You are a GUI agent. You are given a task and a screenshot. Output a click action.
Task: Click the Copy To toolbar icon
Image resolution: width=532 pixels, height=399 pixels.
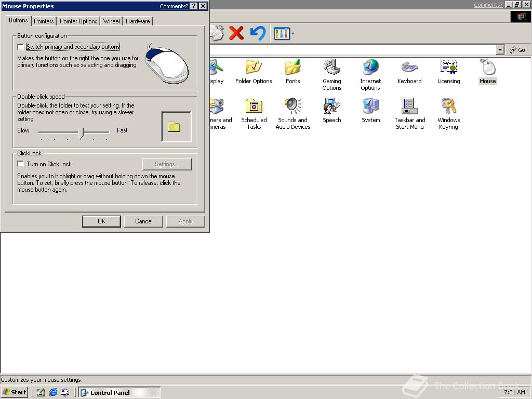pos(217,33)
